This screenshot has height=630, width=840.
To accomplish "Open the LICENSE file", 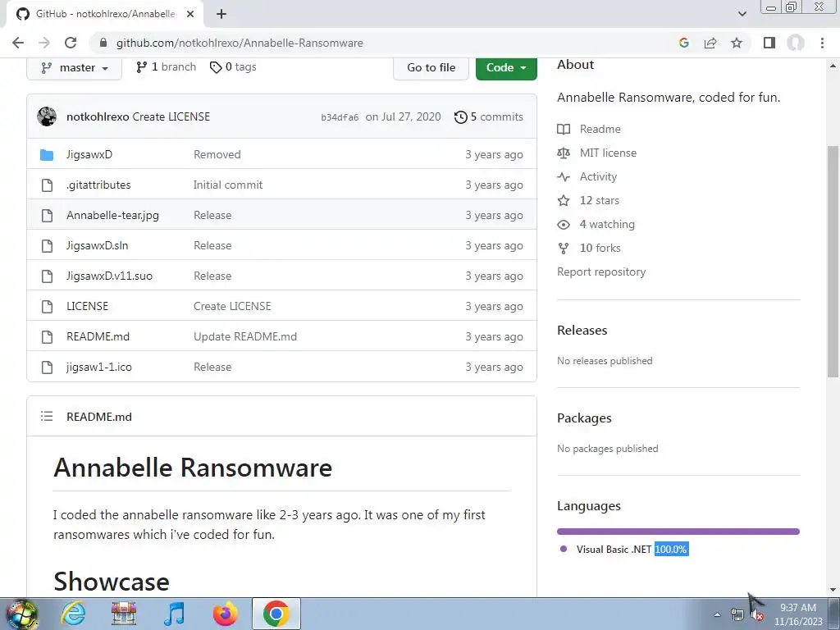I will [x=87, y=307].
